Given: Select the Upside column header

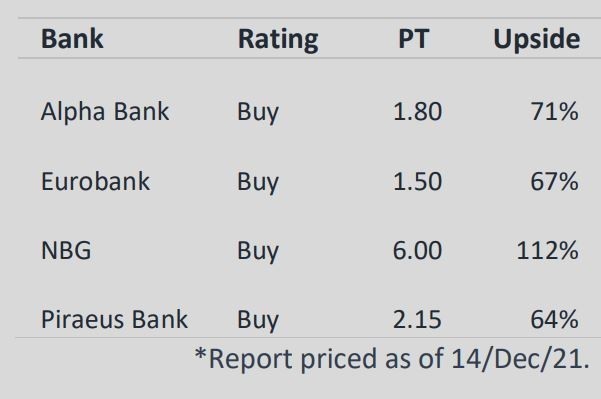Looking at the screenshot, I should coord(537,40).
